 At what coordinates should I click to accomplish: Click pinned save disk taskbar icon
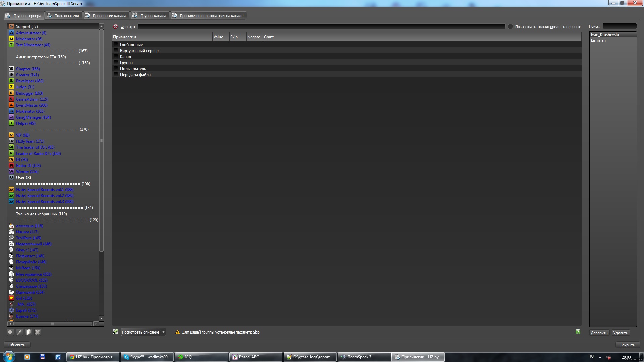pos(42,357)
